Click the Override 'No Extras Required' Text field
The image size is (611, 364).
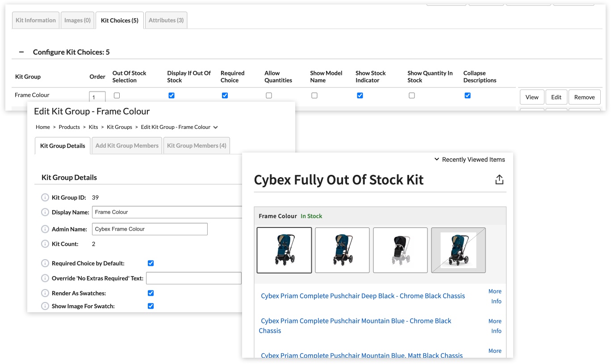pyautogui.click(x=194, y=278)
